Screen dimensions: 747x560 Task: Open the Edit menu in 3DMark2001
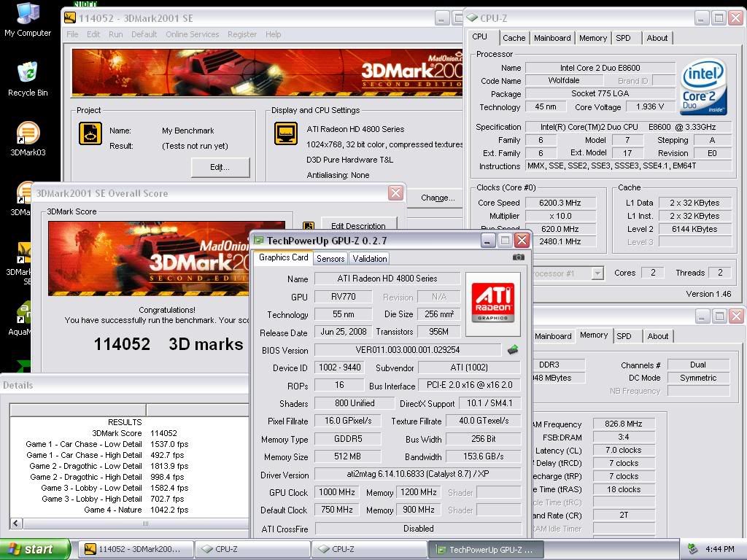pyautogui.click(x=93, y=34)
